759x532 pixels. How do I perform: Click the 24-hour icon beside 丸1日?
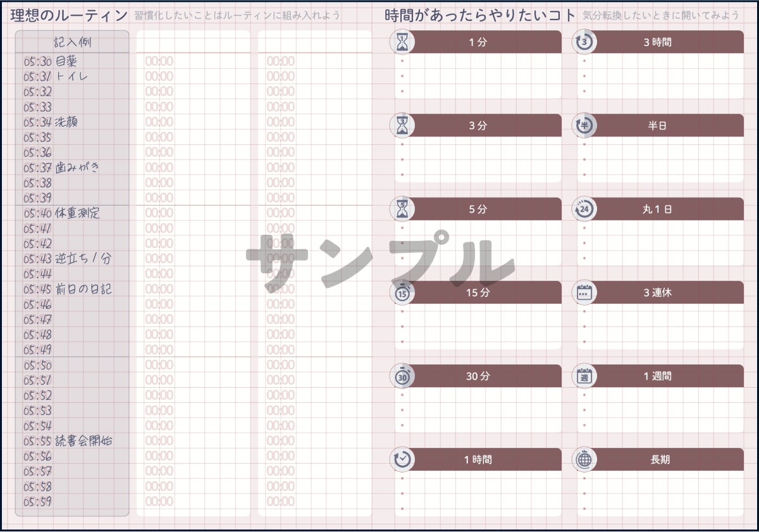(584, 209)
